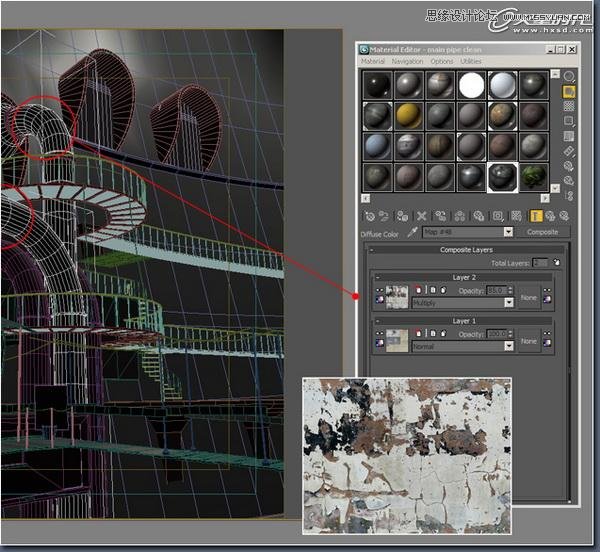The image size is (600, 552).
Task: Click Layer 2 mask None button
Action: (x=529, y=296)
